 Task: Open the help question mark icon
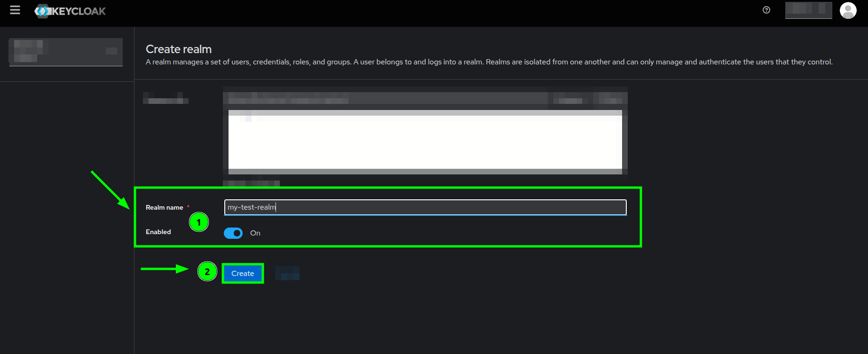766,10
